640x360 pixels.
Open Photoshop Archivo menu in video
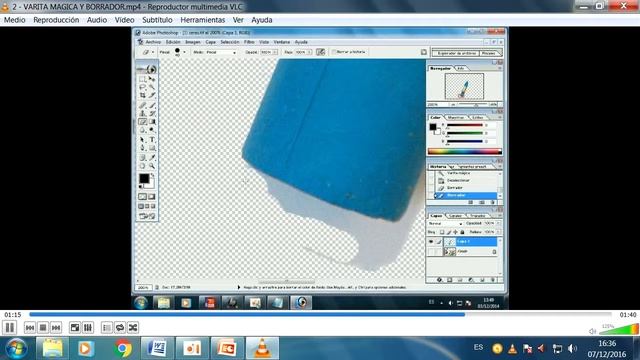point(153,42)
